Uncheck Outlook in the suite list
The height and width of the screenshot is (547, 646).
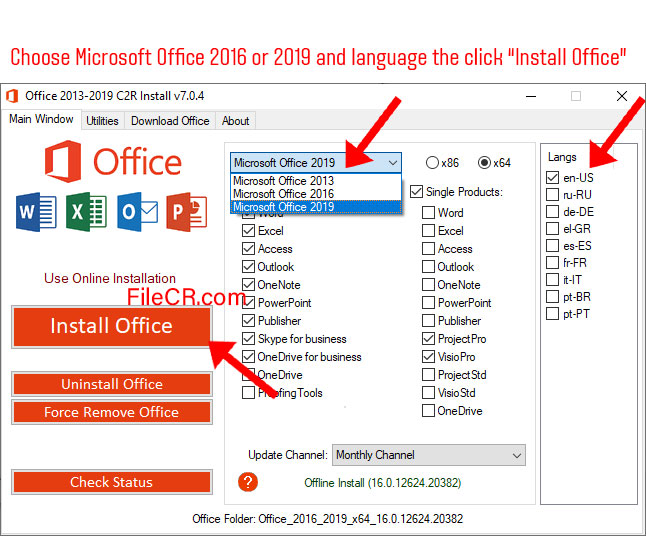tap(248, 267)
